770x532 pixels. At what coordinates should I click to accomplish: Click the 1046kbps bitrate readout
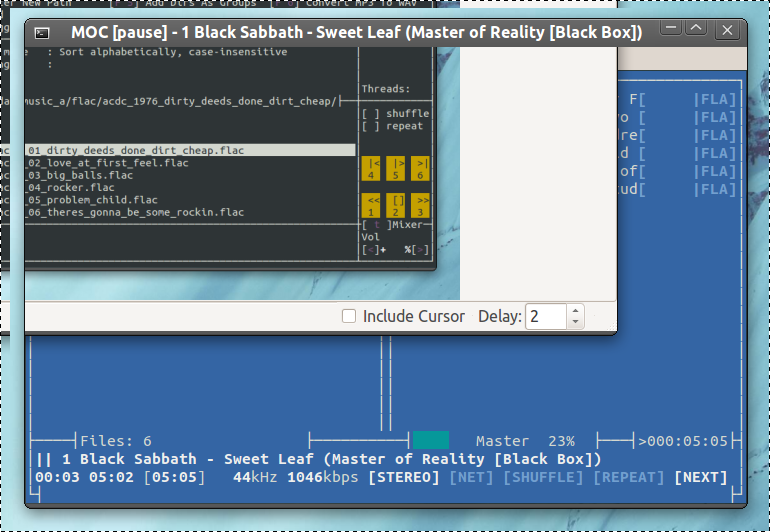(323, 477)
